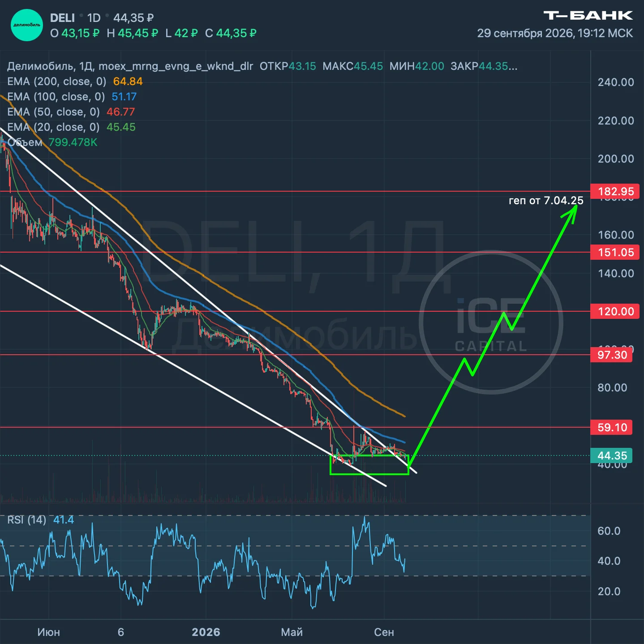Select the EMA (100, close, 0) indicator legend
Screen dimensions: 644x644
(x=72, y=97)
